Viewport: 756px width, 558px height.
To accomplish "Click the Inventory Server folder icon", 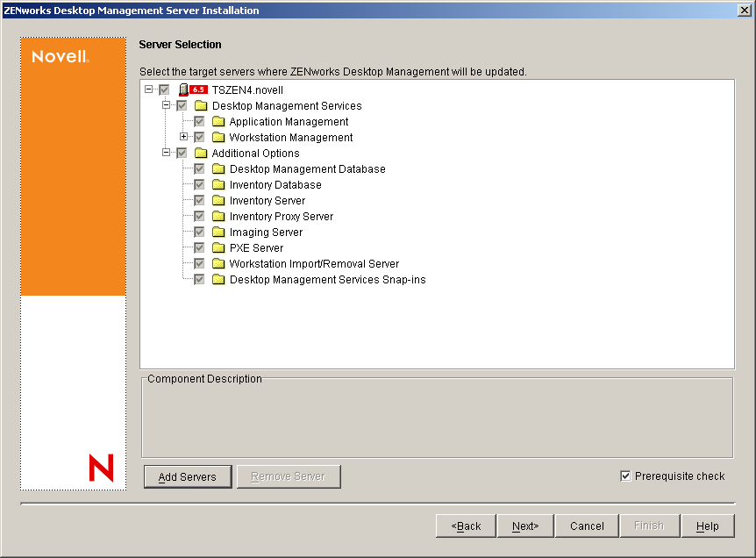I will [x=218, y=201].
